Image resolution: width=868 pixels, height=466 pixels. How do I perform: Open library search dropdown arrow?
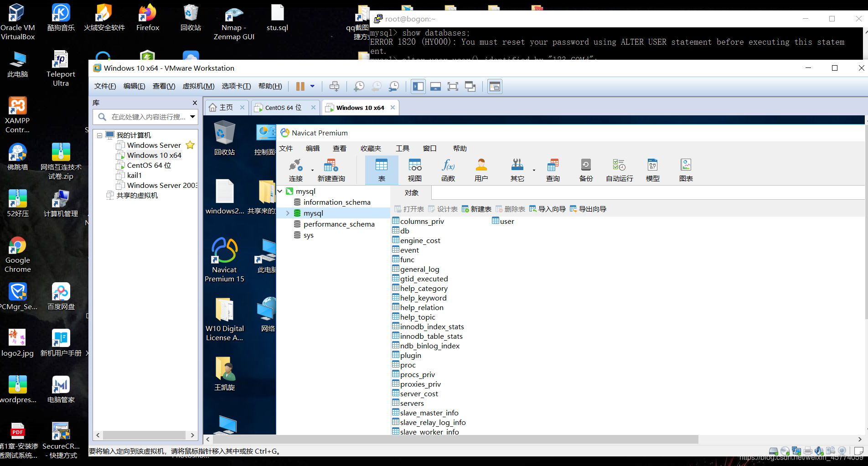tap(193, 117)
